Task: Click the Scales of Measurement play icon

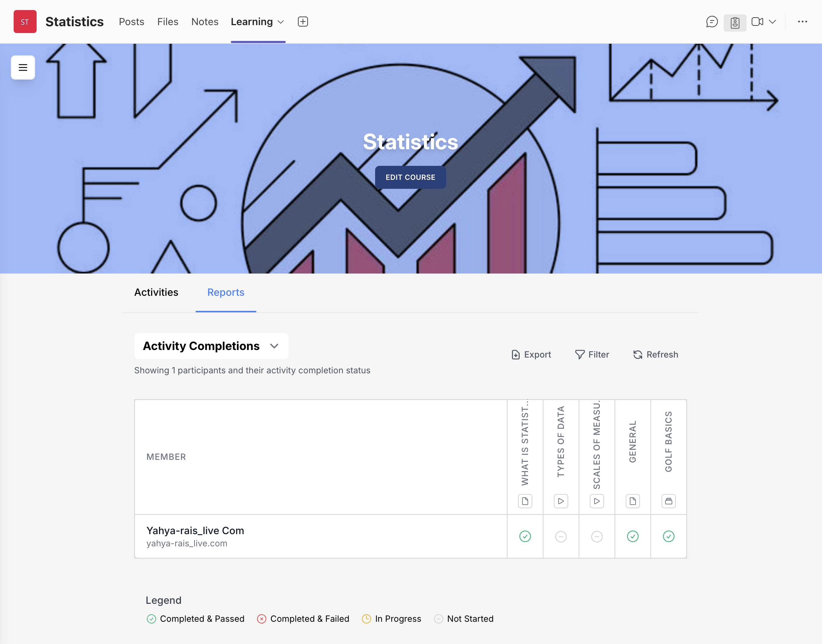Action: click(x=597, y=501)
